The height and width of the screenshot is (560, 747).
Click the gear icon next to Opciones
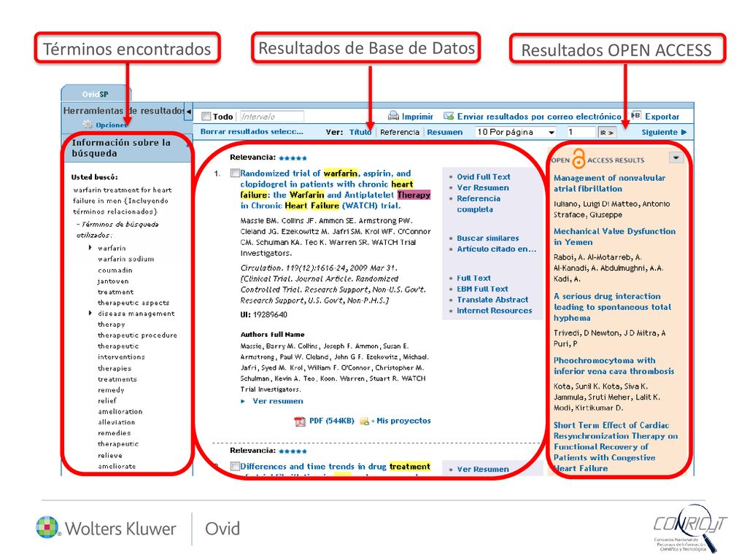[x=88, y=124]
